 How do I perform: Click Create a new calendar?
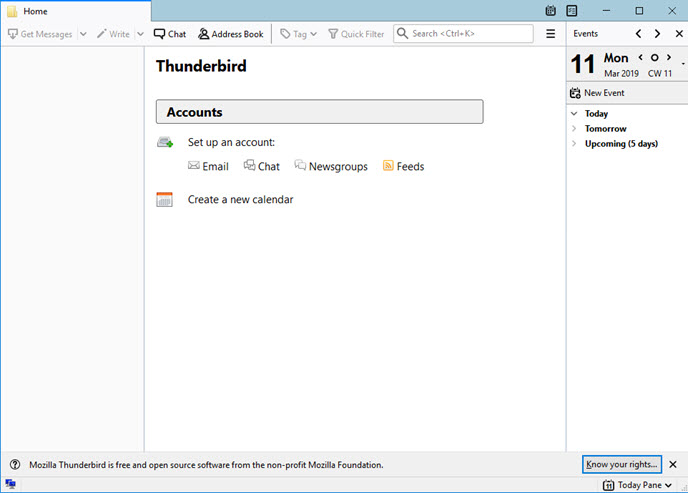coord(240,200)
